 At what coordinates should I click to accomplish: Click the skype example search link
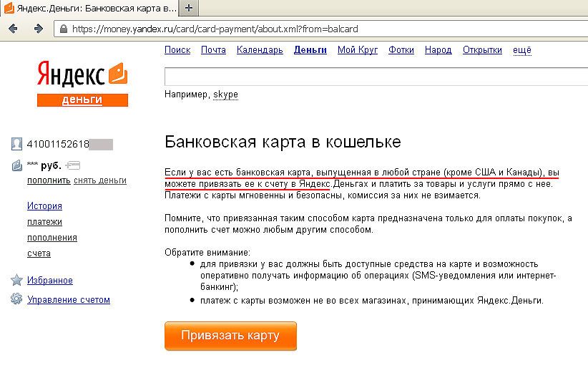pos(225,95)
